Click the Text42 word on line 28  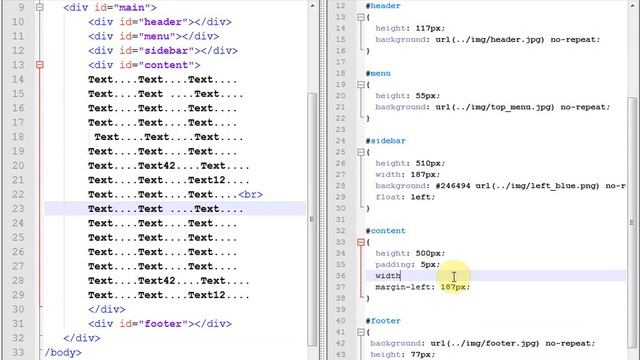point(157,281)
